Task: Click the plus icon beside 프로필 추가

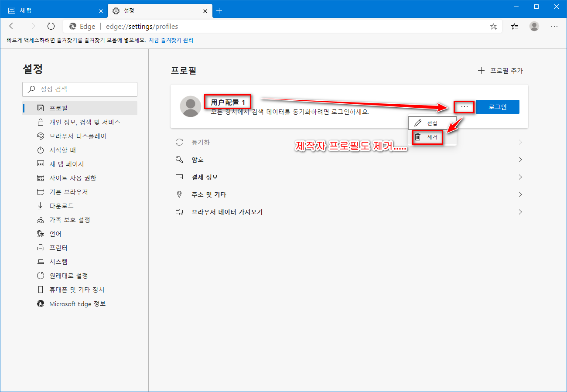Action: tap(481, 71)
